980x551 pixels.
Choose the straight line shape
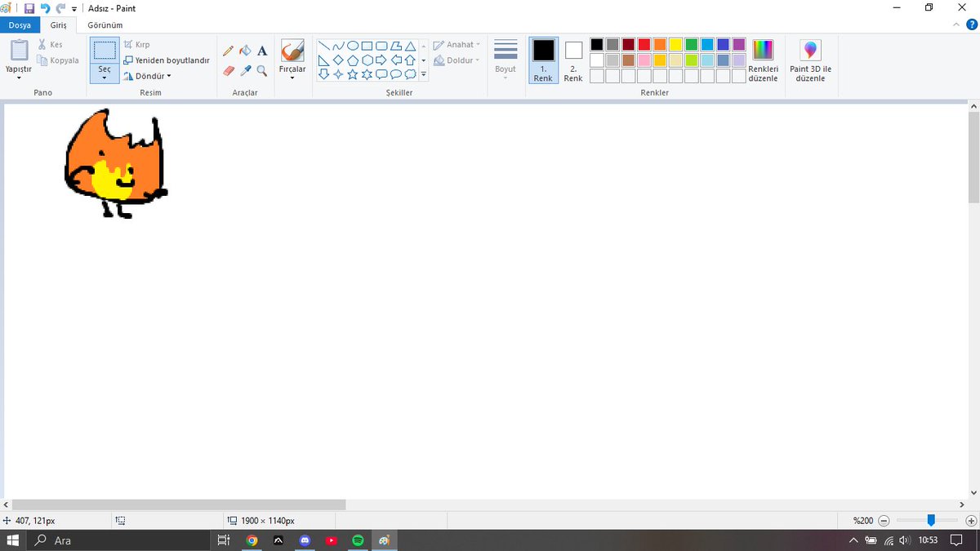point(323,46)
